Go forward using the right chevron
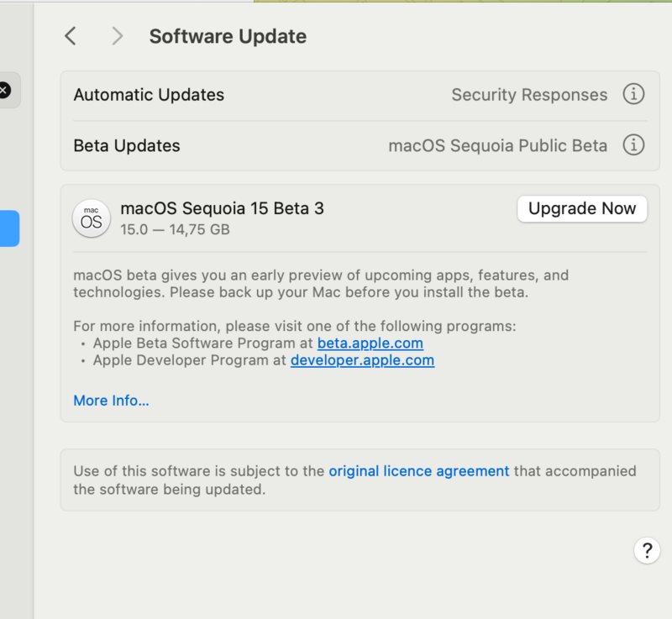This screenshot has width=672, height=619. pos(117,36)
